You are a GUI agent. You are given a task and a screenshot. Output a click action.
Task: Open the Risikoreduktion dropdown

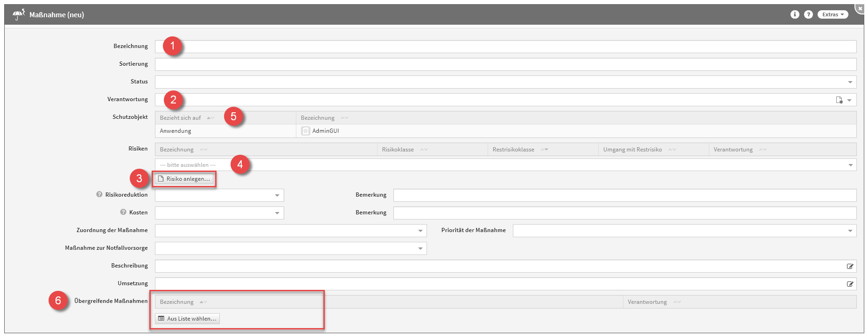(x=277, y=195)
